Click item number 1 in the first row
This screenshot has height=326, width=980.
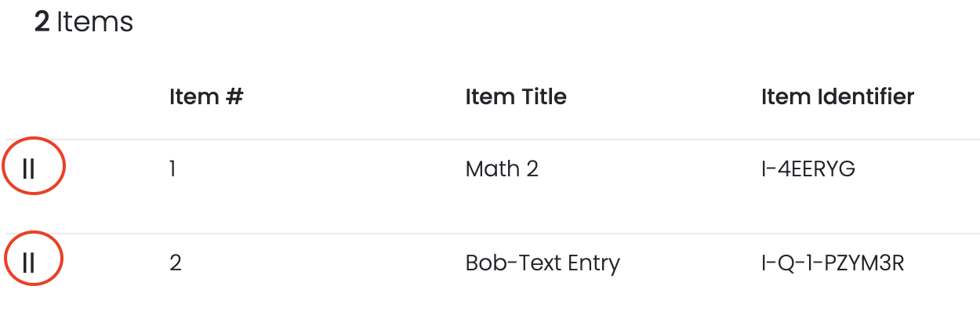tap(172, 169)
